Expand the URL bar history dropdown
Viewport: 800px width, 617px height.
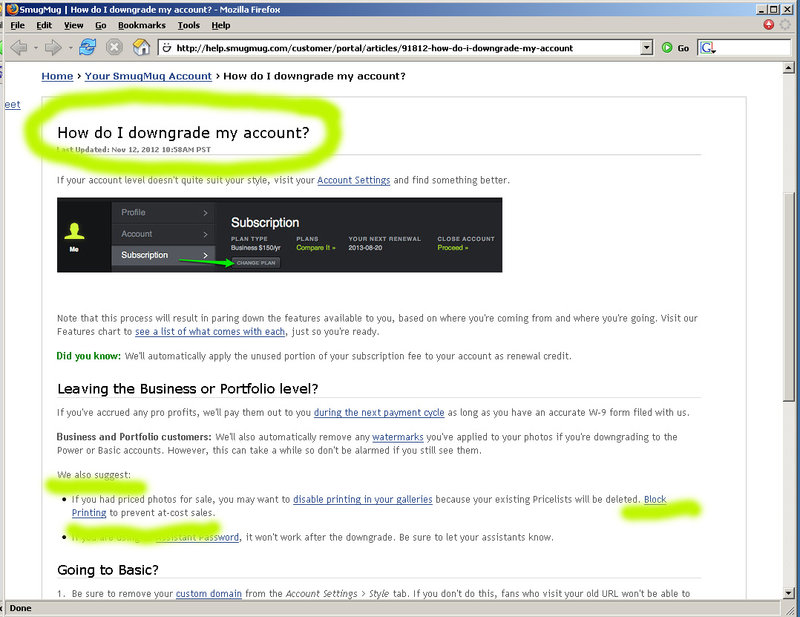click(646, 48)
